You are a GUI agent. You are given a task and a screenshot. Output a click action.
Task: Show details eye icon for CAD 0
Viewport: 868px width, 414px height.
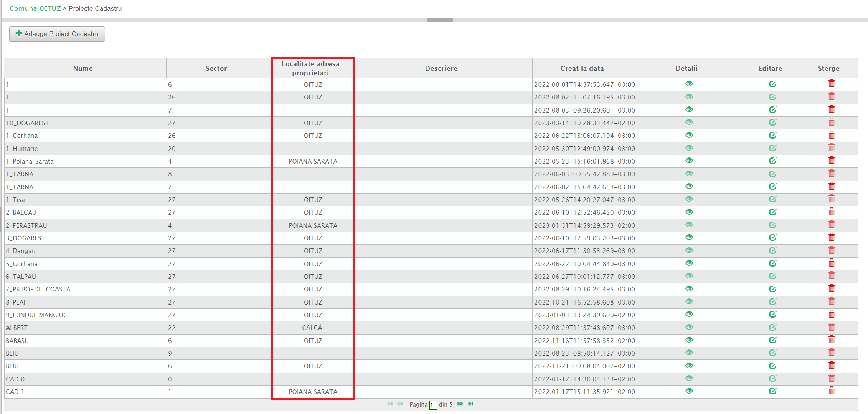click(x=689, y=378)
